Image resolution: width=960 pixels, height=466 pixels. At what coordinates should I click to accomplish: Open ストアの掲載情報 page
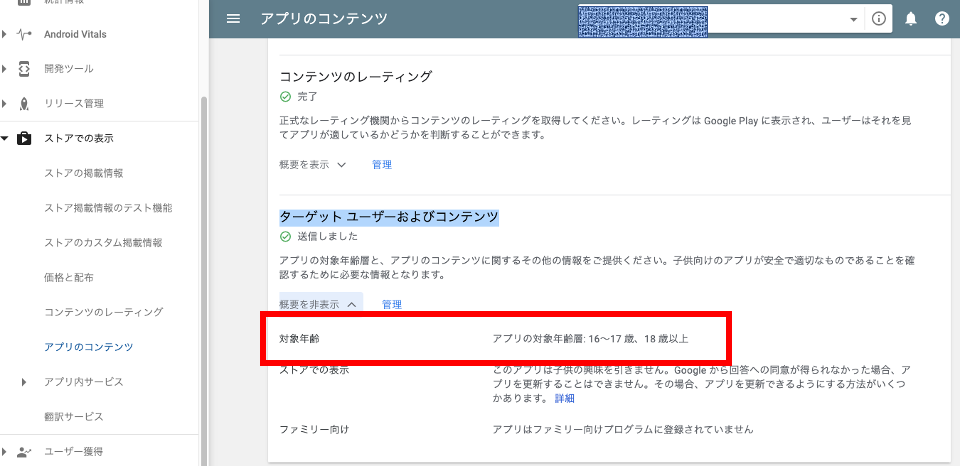coord(84,173)
